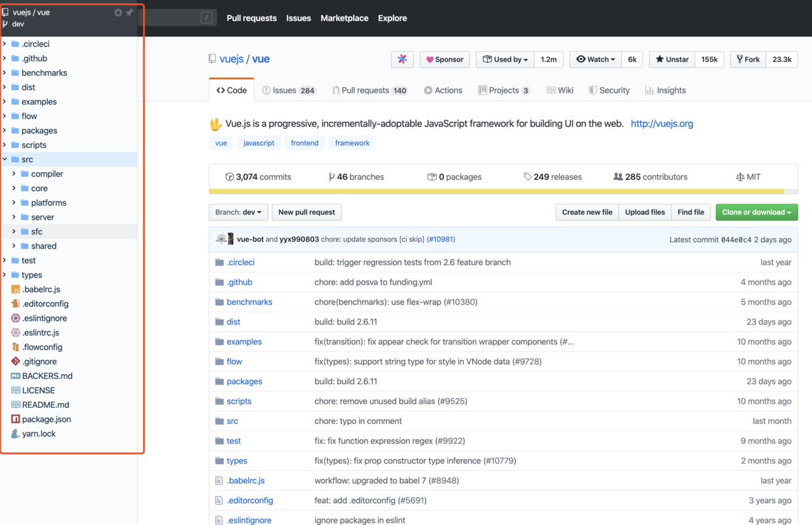
Task: Open the Actions tab
Action: coord(443,90)
